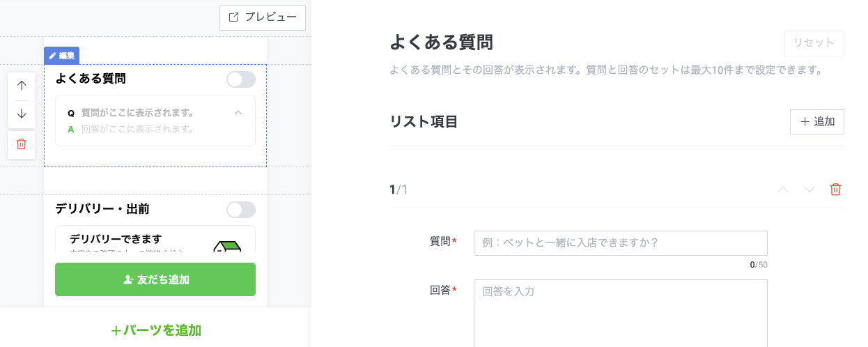Screen dimensions: 868x347
Task: Click the blue 編集 pencil tag
Action: (62, 56)
